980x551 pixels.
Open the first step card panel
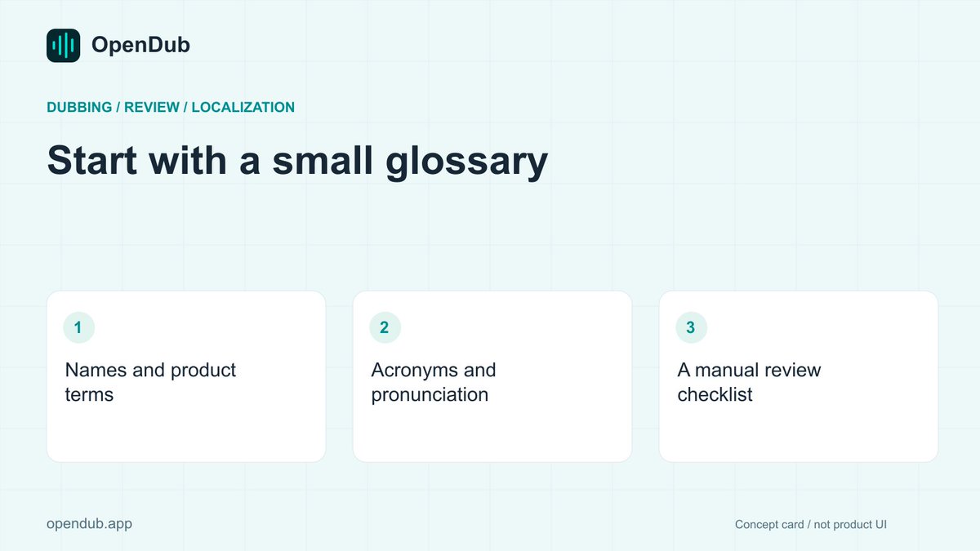tap(186, 376)
